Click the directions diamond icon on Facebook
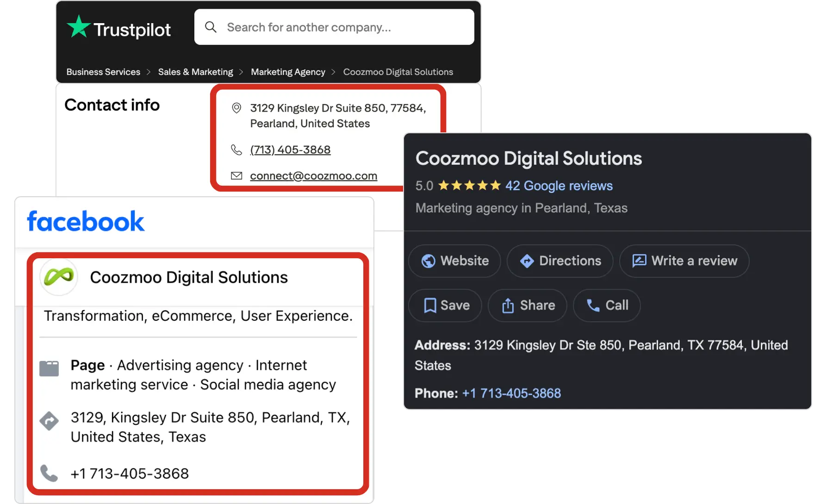827x504 pixels. pos(49,421)
